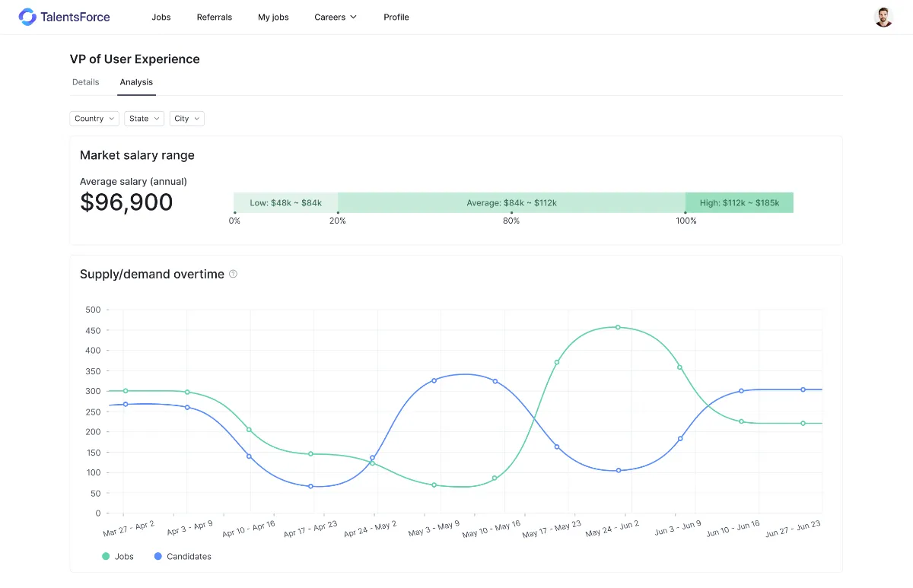Expand the City dropdown filter
913x588 pixels.
[187, 119]
